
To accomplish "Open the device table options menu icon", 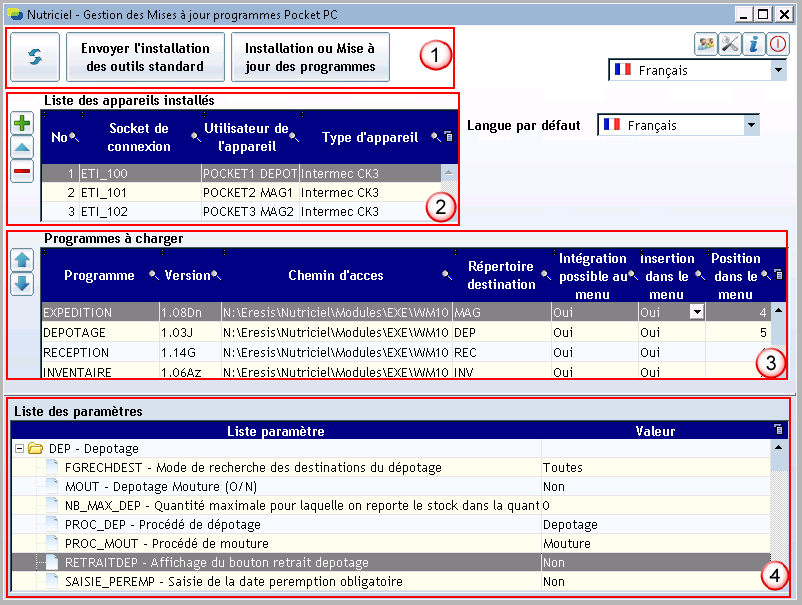I will click(x=449, y=136).
